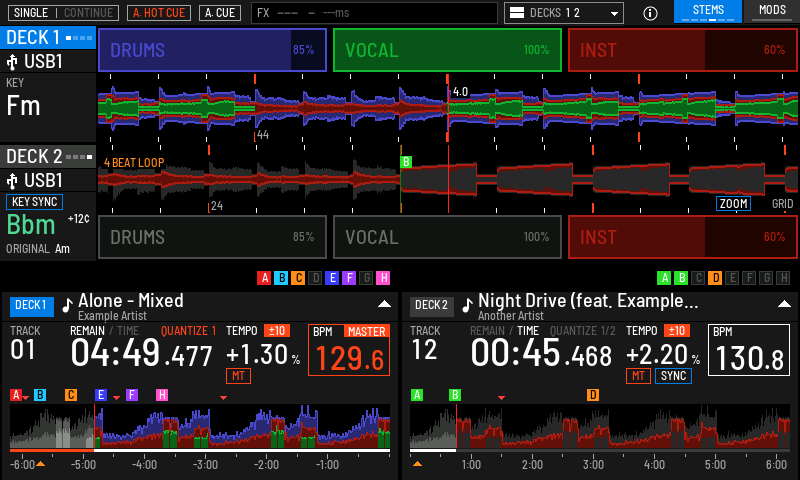This screenshot has height=480, width=800.
Task: Open the DECKS 1 2 dropdown
Action: point(564,13)
